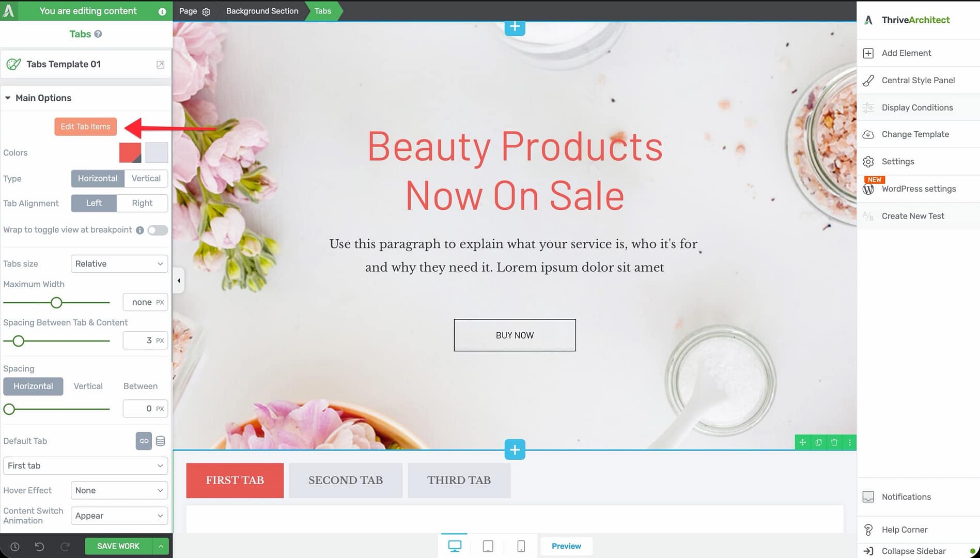Click the trash icon on Tabs element
Viewport: 980px width, 558px height.
pos(834,442)
